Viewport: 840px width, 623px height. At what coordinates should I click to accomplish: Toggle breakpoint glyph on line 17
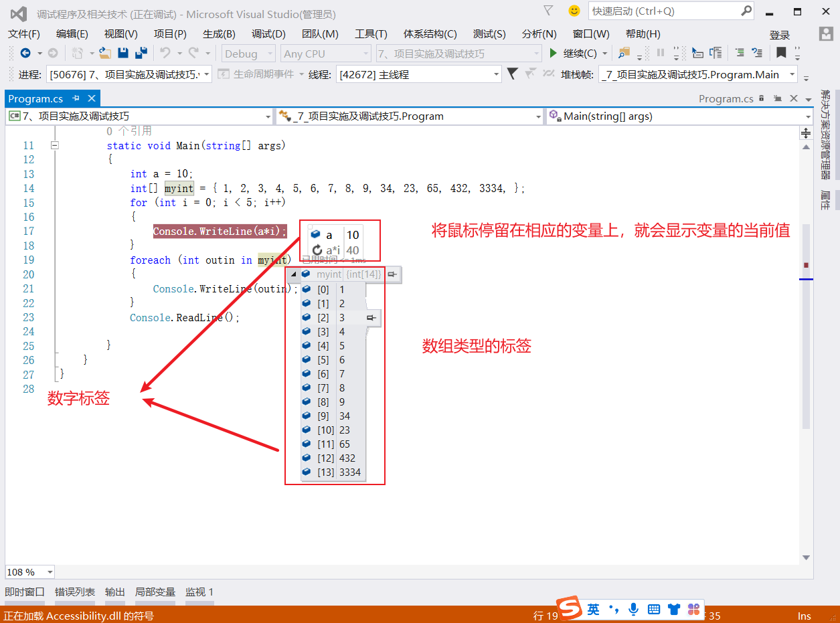coord(12,232)
